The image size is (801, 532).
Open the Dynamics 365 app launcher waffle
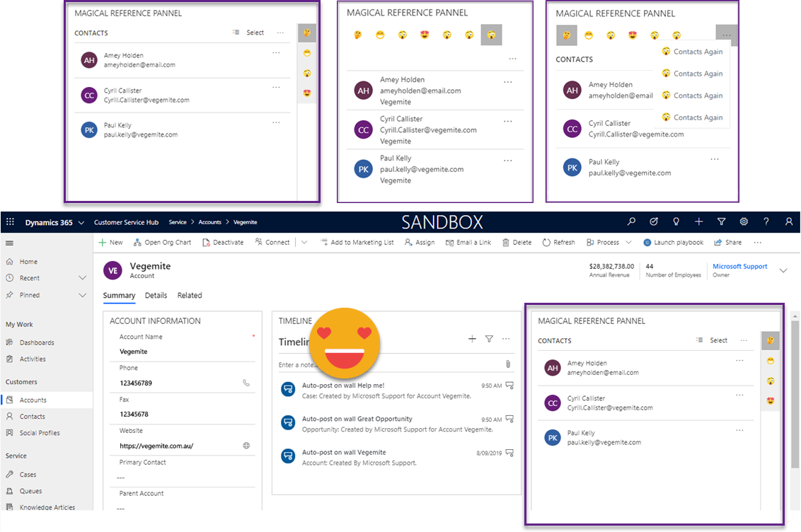click(10, 222)
